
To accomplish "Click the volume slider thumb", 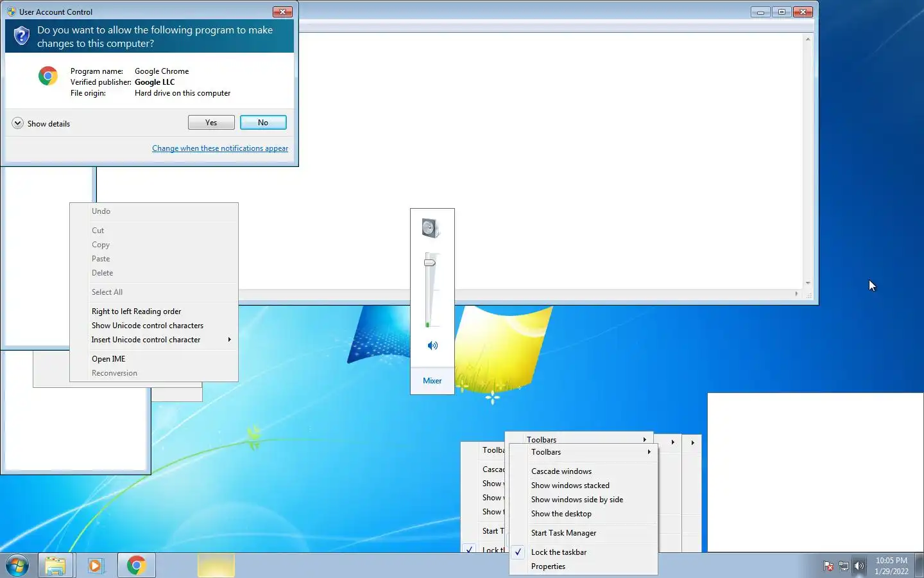I will (430, 263).
